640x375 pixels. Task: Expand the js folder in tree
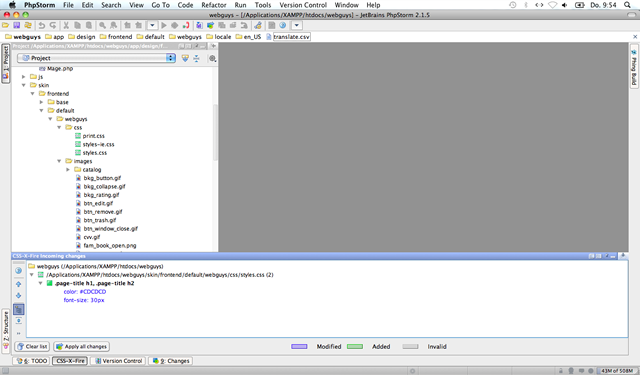24,77
